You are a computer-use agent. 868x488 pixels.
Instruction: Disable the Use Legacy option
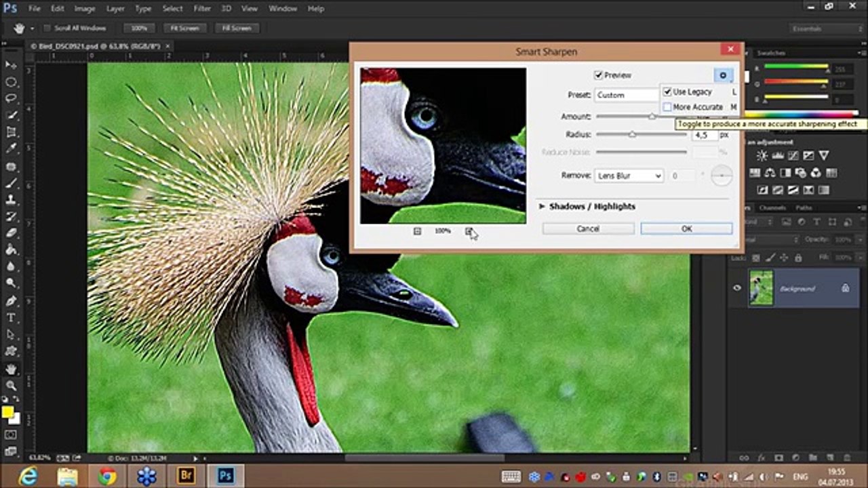pos(667,91)
